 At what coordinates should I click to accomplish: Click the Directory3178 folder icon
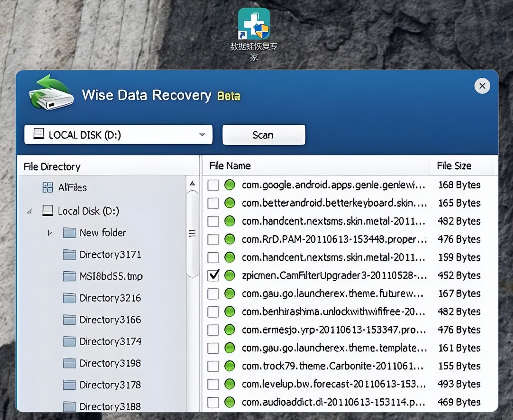(x=69, y=385)
